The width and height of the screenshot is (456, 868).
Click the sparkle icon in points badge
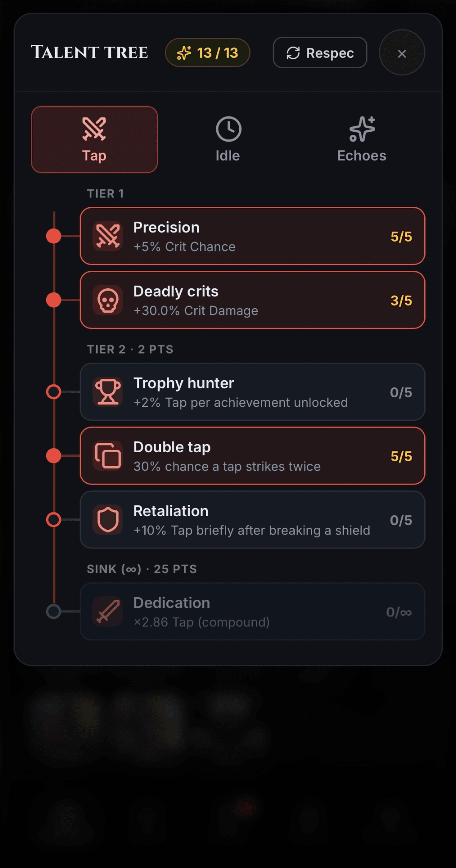point(184,53)
